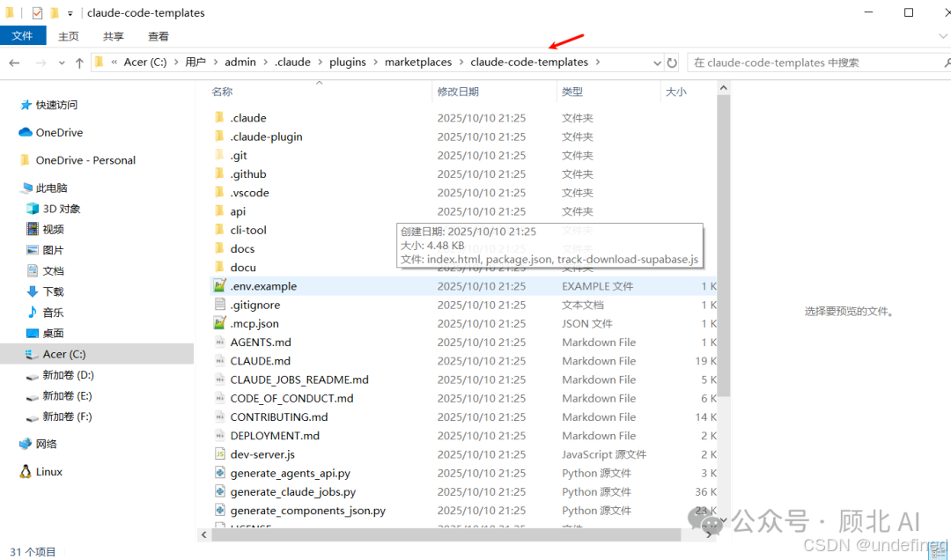This screenshot has width=951, height=560.
Task: Open the .claude-plugin folder icon
Action: coord(219,136)
